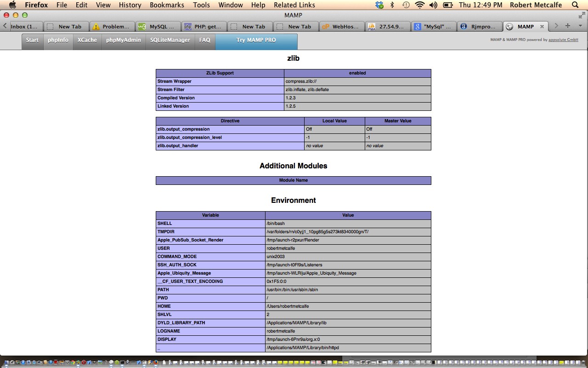Open XCache from MAMP toolbar
This screenshot has height=368, width=588.
pos(87,40)
